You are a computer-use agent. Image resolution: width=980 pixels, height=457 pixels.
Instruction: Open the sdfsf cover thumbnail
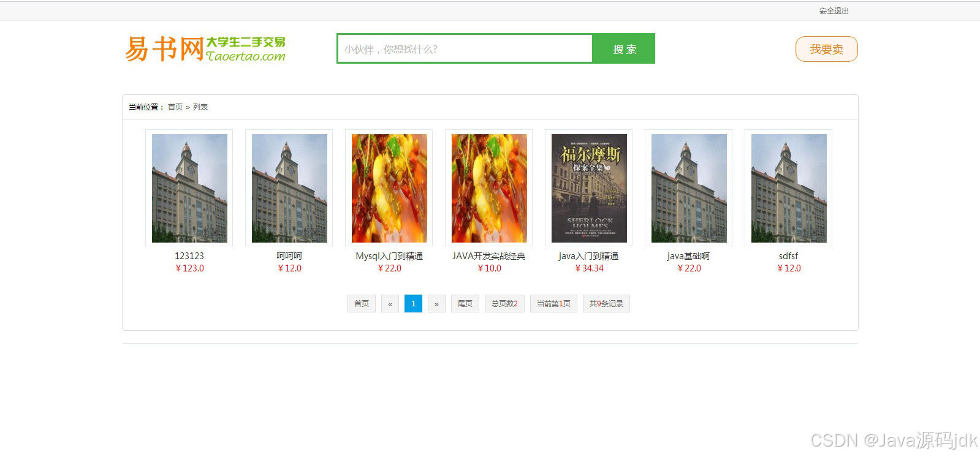tap(789, 188)
